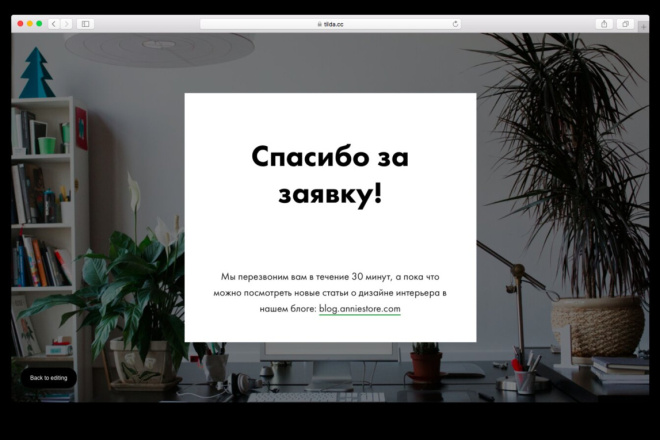Click the paragraph starting 'Мы перезвоним вам'
The image size is (660, 440).
[x=330, y=293]
